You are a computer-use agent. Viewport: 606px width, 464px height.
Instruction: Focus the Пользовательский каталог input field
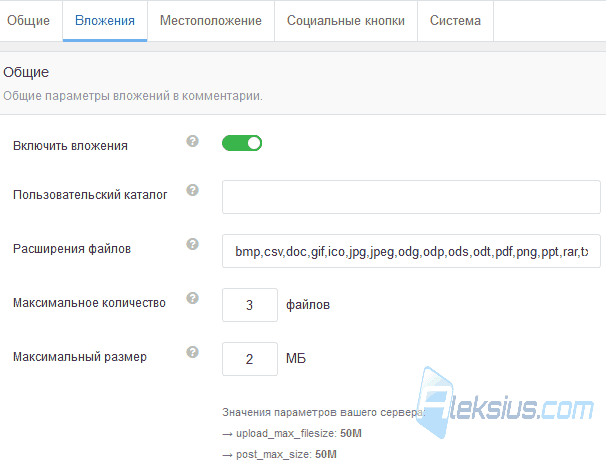click(411, 197)
